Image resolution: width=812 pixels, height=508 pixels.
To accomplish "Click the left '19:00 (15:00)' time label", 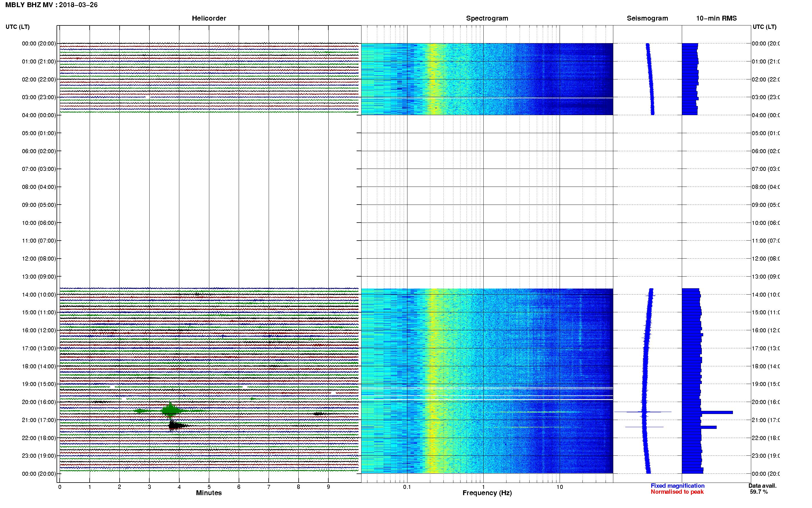I will point(39,384).
